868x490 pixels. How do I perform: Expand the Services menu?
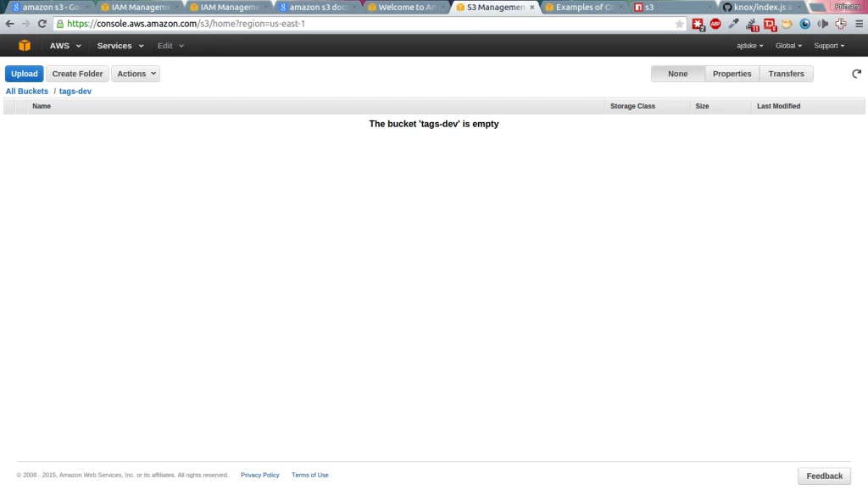pos(120,46)
